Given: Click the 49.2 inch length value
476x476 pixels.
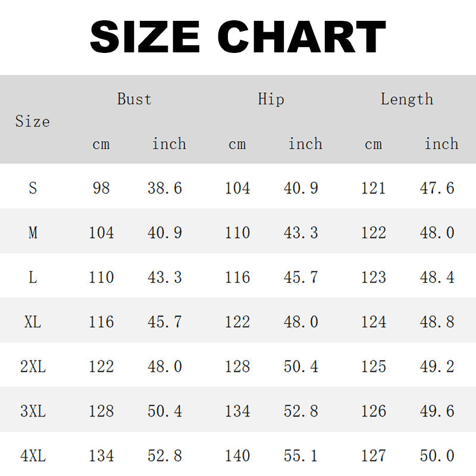Looking at the screenshot, I should 437,367.
